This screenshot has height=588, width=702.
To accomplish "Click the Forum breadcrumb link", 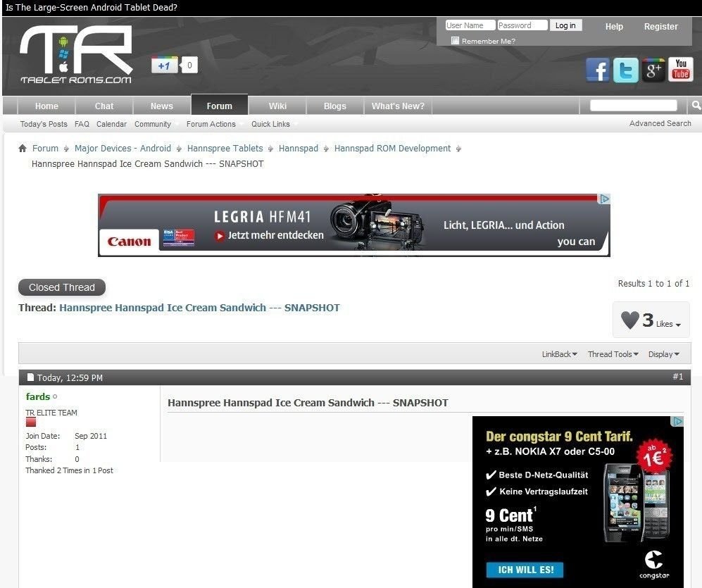I will coord(45,148).
